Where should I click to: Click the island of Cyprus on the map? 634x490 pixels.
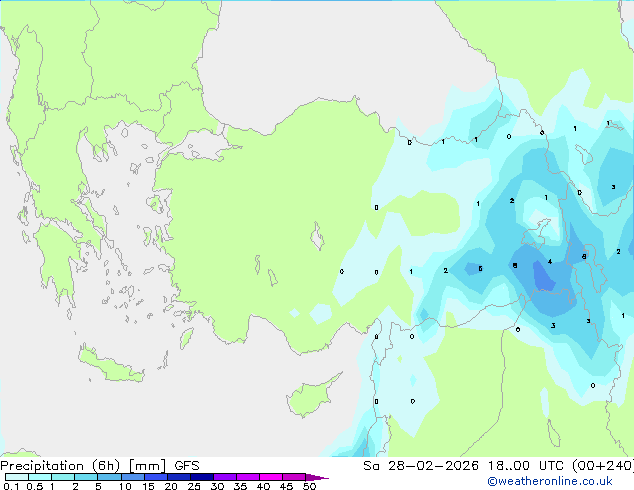(309, 396)
